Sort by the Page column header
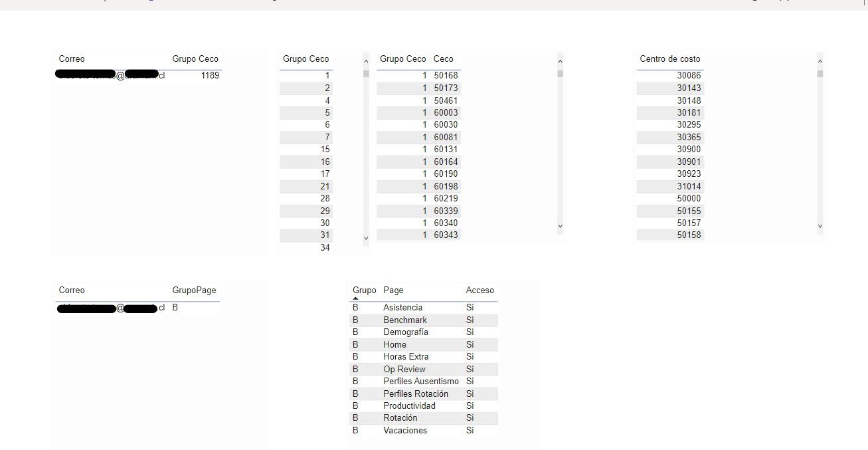This screenshot has height=450, width=868. tap(393, 290)
